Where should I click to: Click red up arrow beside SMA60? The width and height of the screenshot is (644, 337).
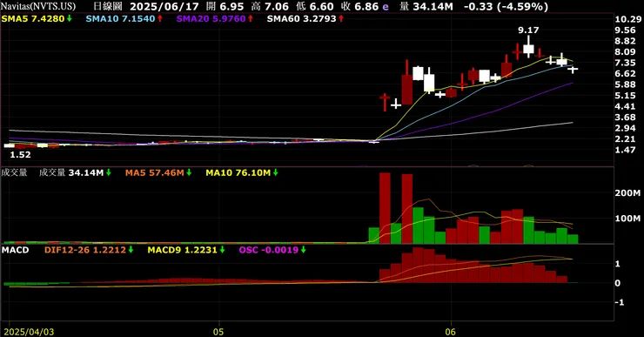click(341, 18)
